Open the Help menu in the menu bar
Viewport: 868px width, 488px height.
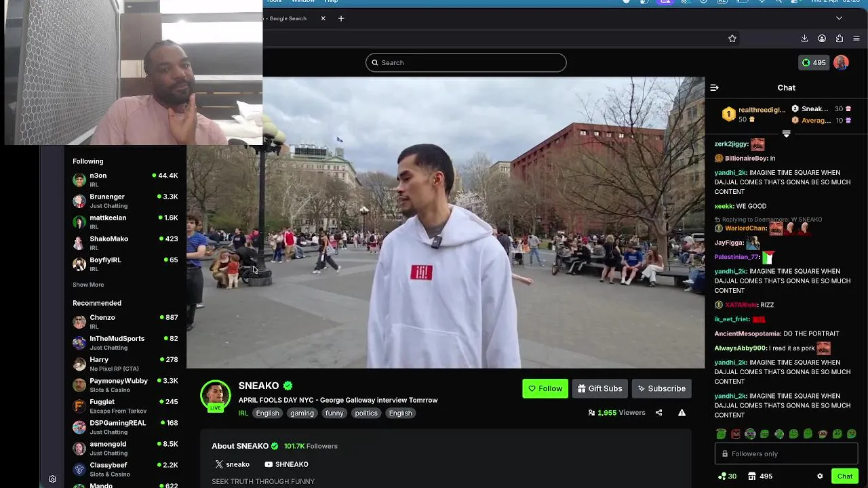click(331, 1)
